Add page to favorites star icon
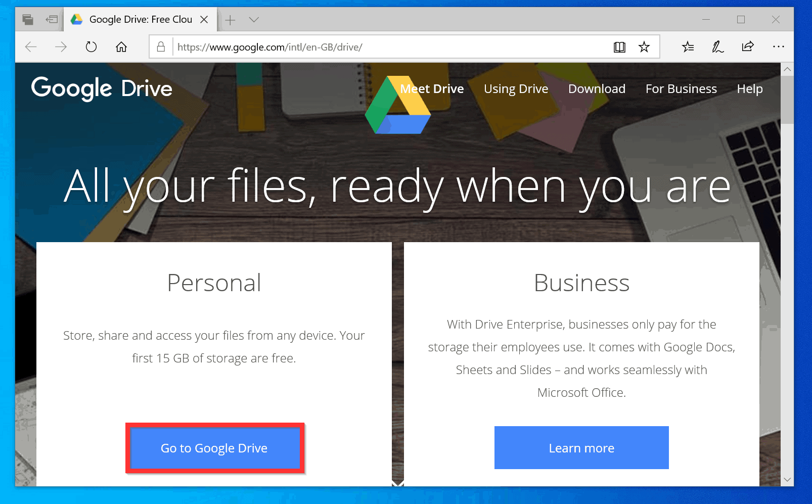 coord(644,47)
